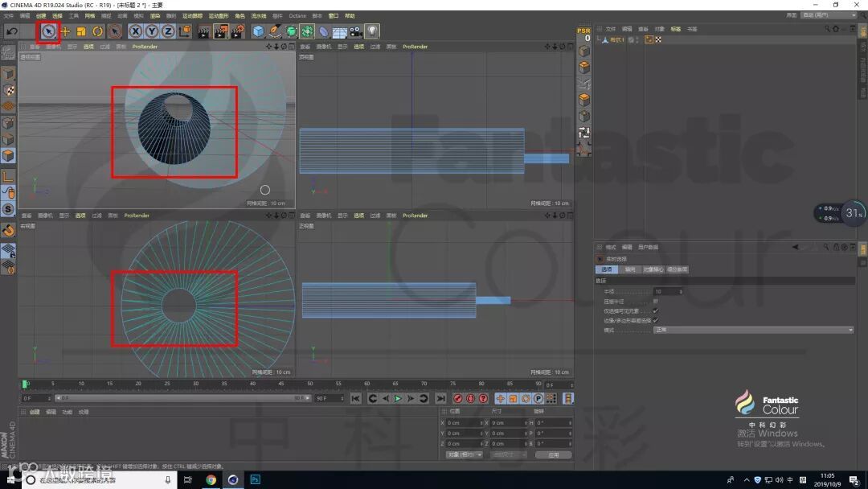
Task: Switch to the 对象轴心 tab
Action: click(653, 269)
